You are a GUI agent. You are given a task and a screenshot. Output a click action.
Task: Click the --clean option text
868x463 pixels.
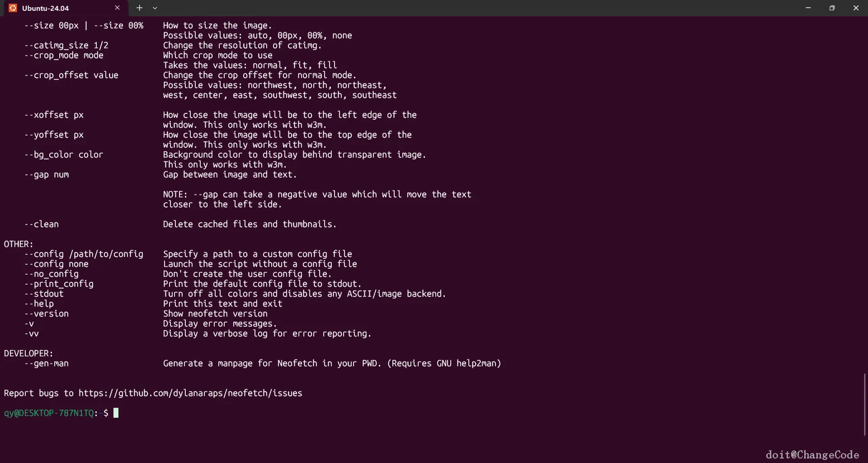[42, 224]
